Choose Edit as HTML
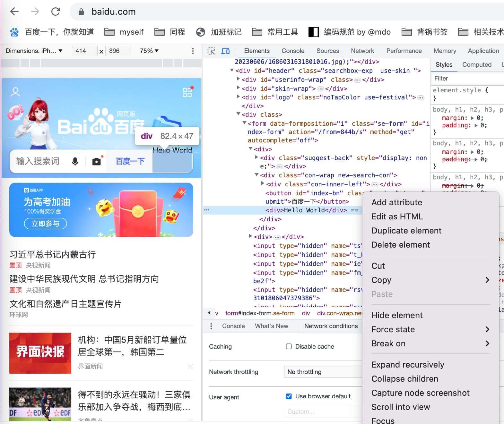The image size is (504, 424). (x=397, y=216)
